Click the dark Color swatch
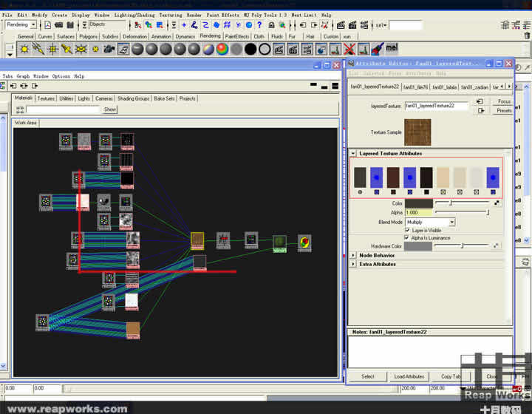This screenshot has width=532, height=414. click(418, 203)
